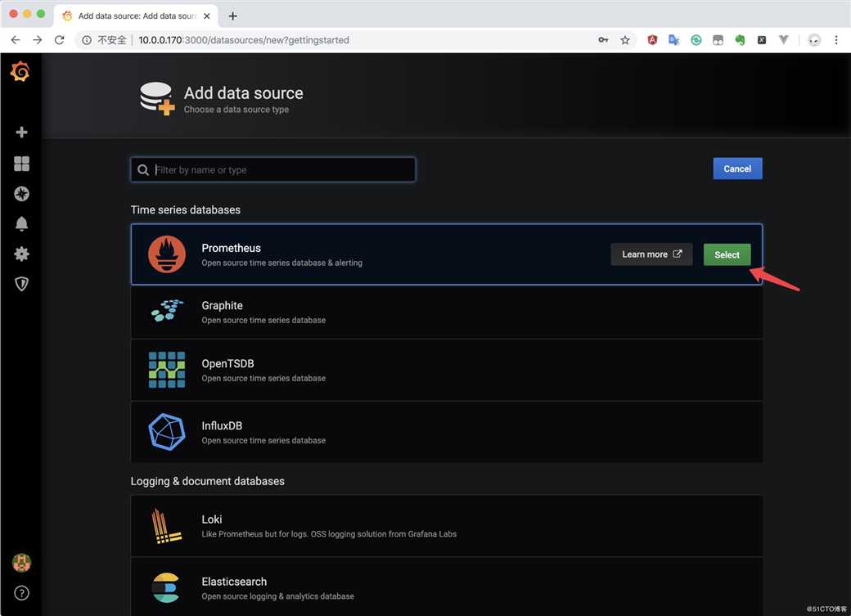851x616 pixels.
Task: Choose the InfluxDB data source row
Action: click(446, 432)
